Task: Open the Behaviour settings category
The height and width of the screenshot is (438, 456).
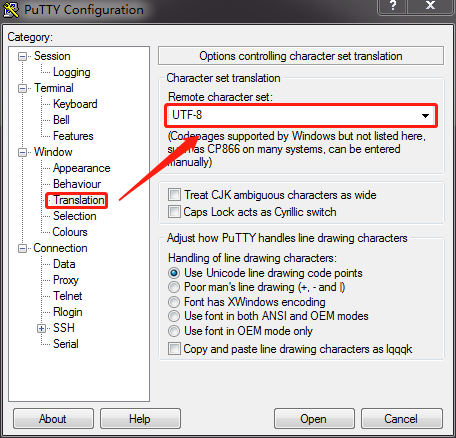Action: [x=77, y=184]
